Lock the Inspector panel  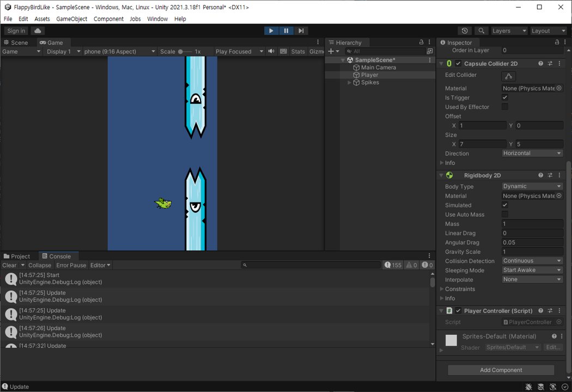557,42
